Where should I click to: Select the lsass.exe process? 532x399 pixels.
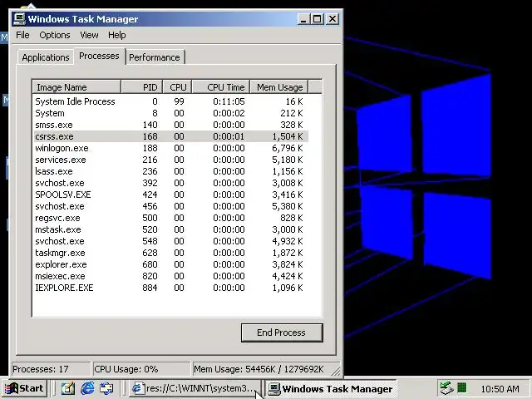(x=170, y=171)
